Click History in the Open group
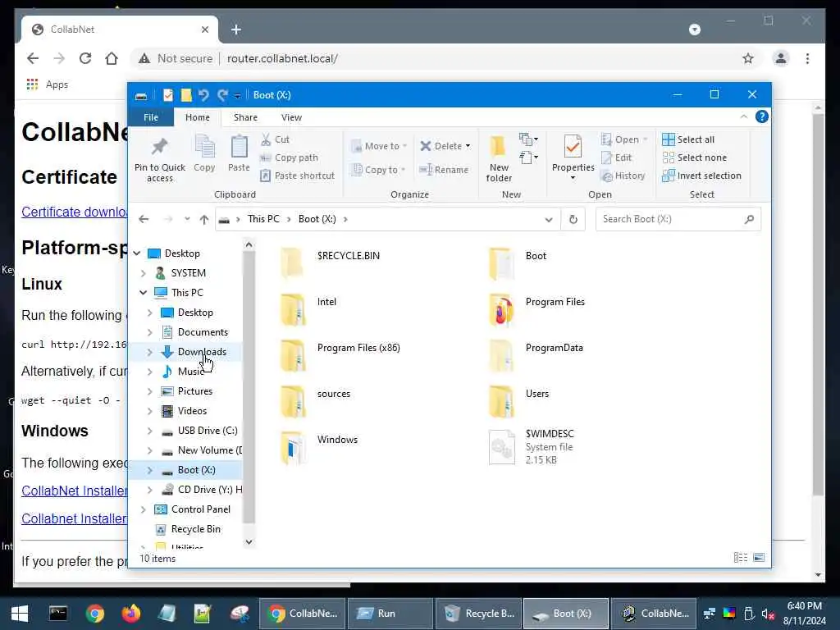Viewport: 840px width, 630px height. (623, 176)
